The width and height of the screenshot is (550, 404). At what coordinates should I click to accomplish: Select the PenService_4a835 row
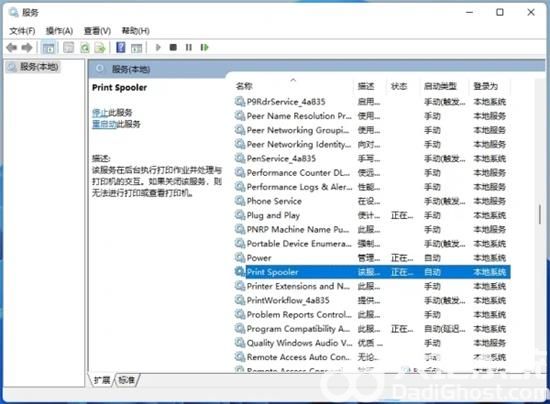(x=372, y=159)
